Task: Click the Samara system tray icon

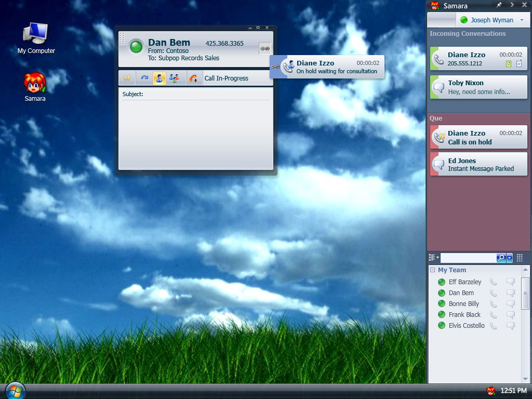Action: click(x=490, y=391)
